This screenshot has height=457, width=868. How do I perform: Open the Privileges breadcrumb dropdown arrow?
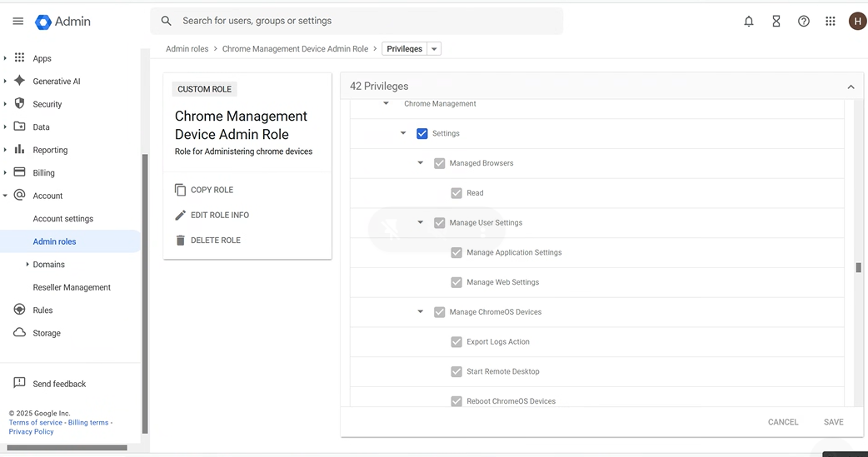point(434,49)
